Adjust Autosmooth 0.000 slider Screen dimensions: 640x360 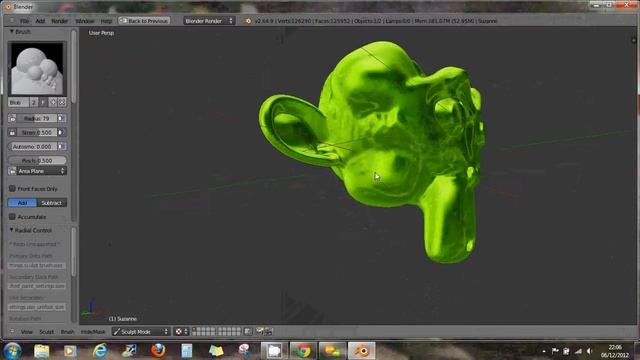(32, 146)
